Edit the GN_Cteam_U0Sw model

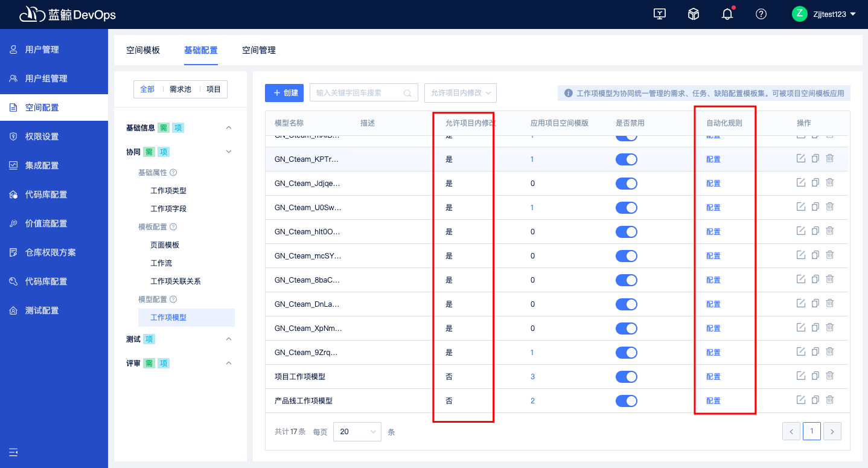[801, 207]
